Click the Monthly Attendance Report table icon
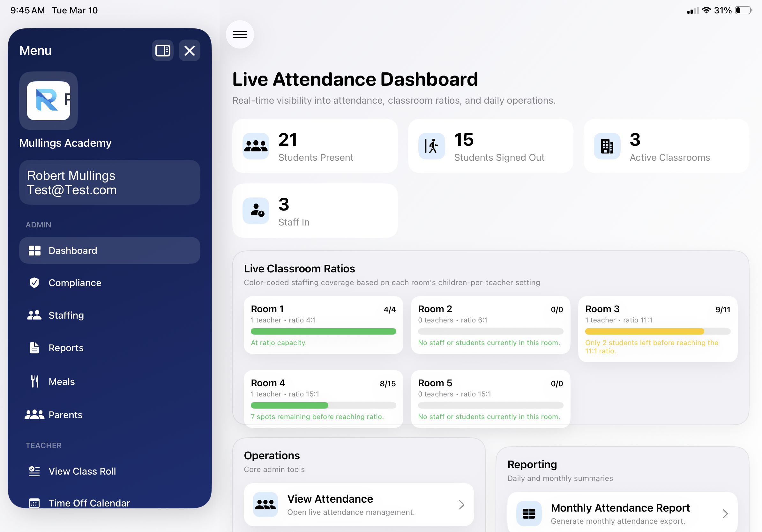762x532 pixels. click(529, 514)
